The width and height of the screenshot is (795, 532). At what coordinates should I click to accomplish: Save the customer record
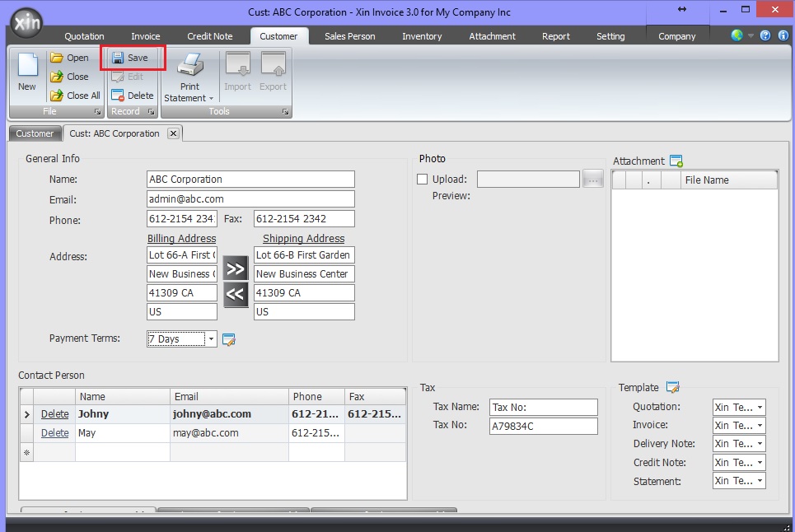[131, 58]
